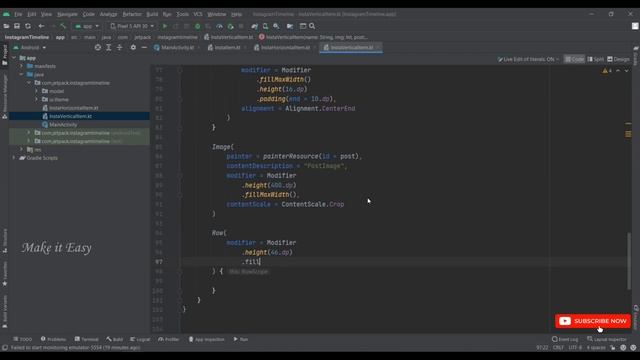Open the Build Variants sidebar tab
The image size is (640, 360).
[5, 311]
